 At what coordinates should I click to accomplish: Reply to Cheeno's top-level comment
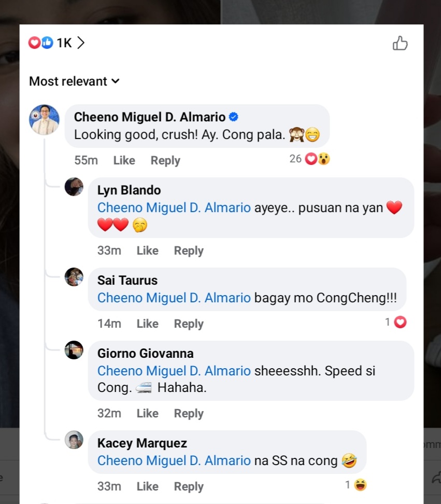pos(165,161)
